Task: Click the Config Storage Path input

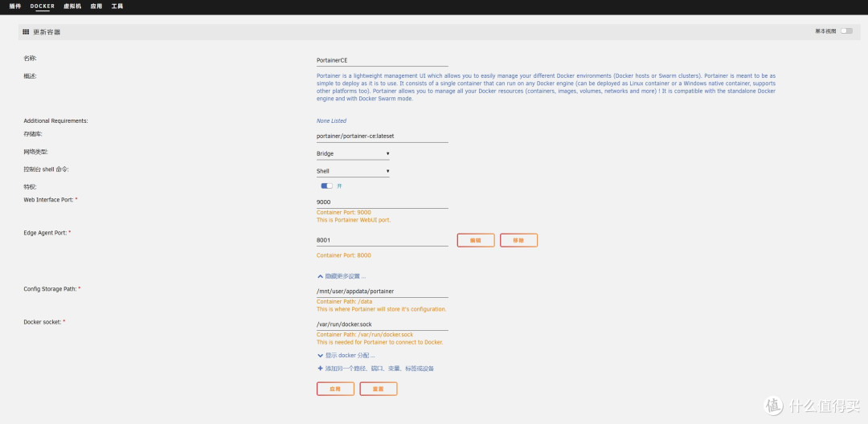Action: click(x=382, y=291)
